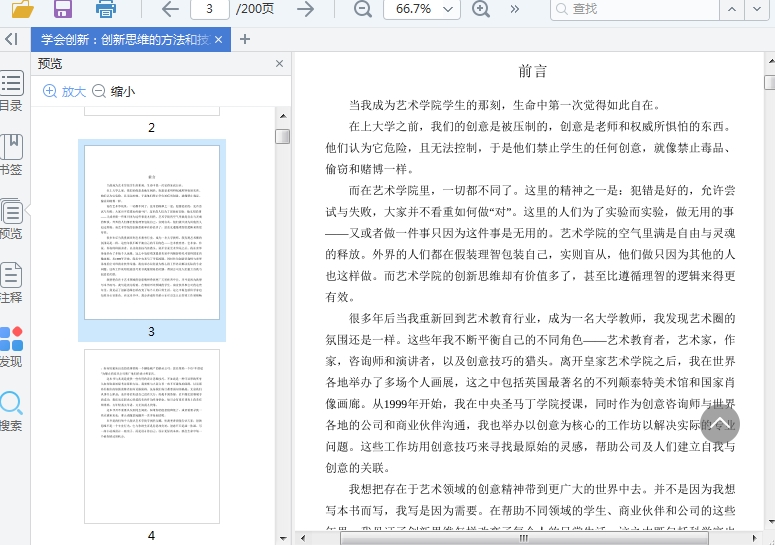The width and height of the screenshot is (775, 545).
Task: Click the save disk icon
Action: [63, 9]
